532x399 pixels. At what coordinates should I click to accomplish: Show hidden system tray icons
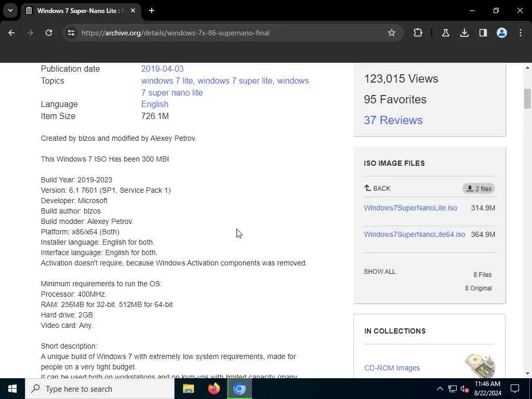[x=440, y=389]
